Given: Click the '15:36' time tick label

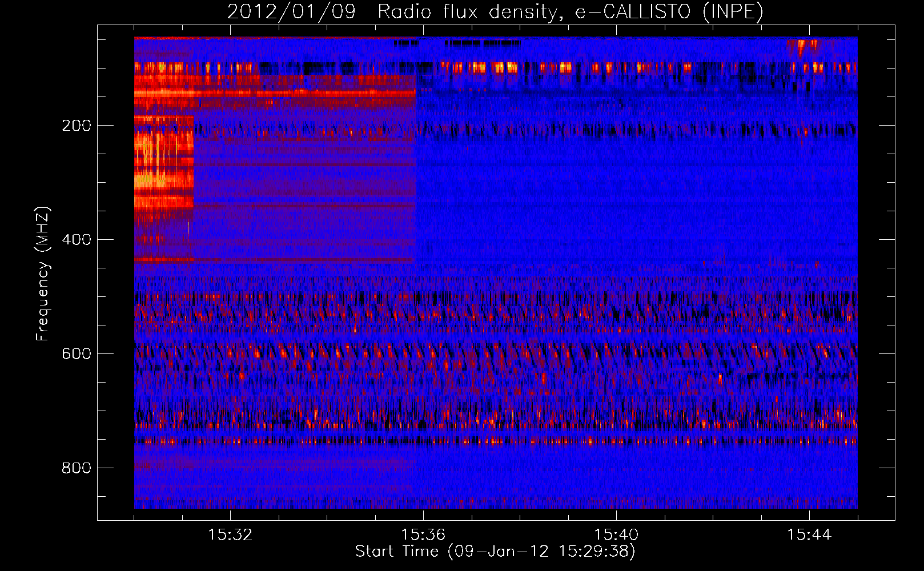Looking at the screenshot, I should click(423, 535).
